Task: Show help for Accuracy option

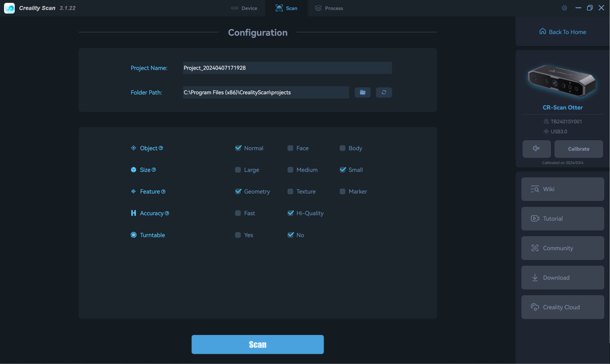Action: coord(167,213)
